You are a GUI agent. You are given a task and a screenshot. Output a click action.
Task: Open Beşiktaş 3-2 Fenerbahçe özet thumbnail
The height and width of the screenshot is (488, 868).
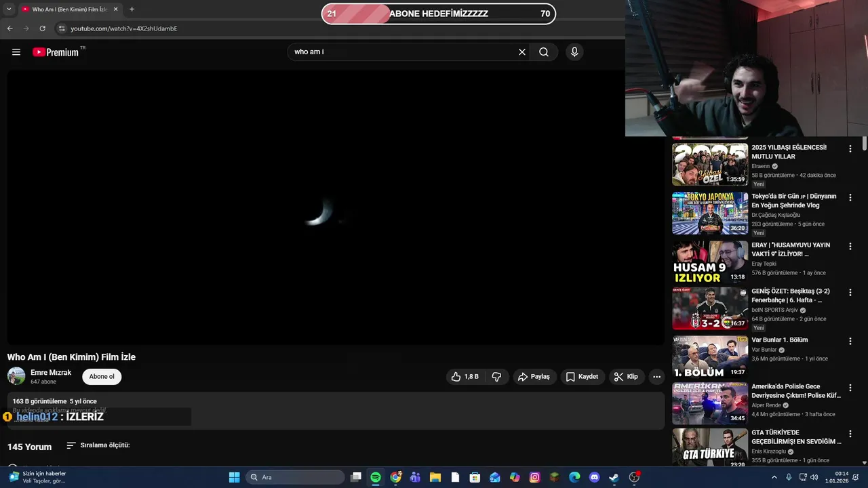coord(710,308)
